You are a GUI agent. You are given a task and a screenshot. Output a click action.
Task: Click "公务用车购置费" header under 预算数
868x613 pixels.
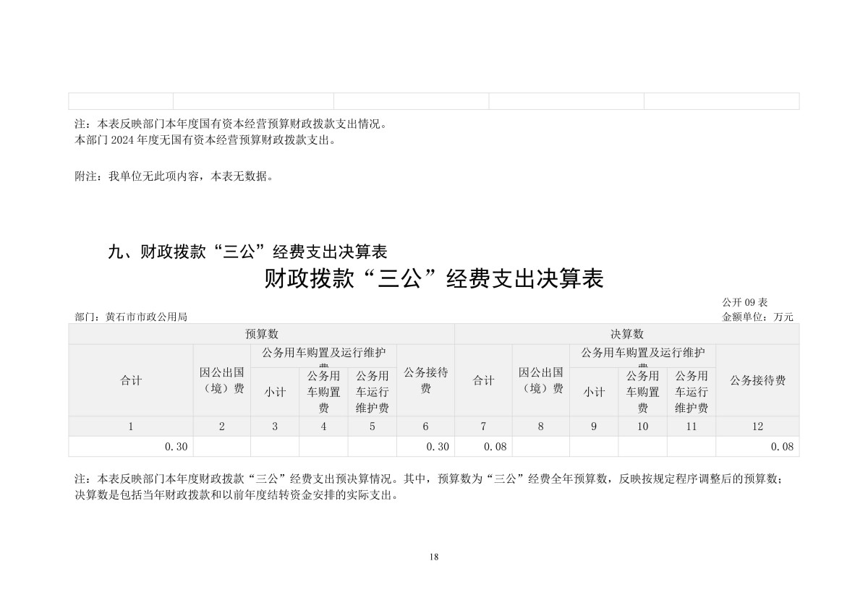pos(323,392)
